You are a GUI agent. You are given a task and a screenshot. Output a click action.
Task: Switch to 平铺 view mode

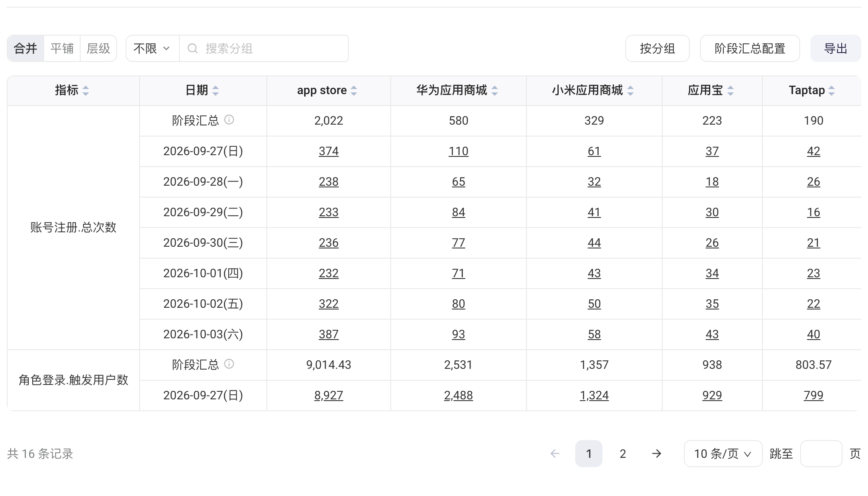(62, 48)
